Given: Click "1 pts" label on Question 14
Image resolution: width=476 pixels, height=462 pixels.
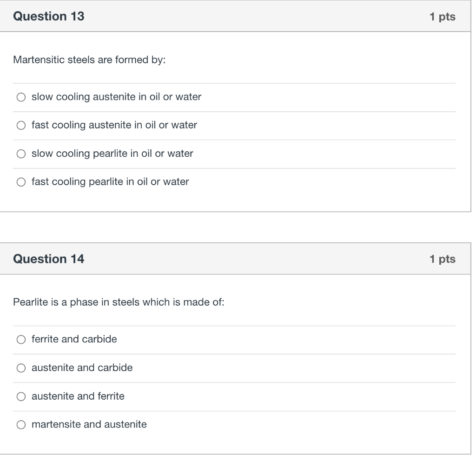Looking at the screenshot, I should (443, 259).
